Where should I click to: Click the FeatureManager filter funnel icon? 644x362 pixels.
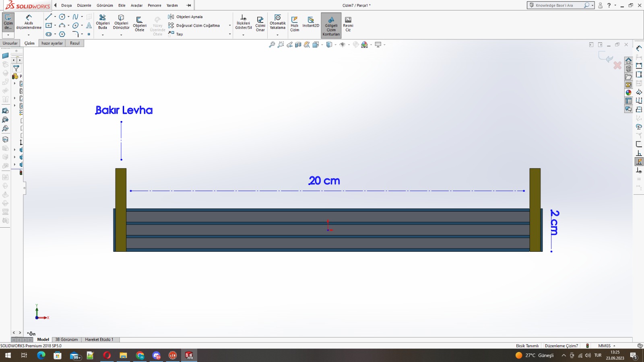click(x=16, y=68)
